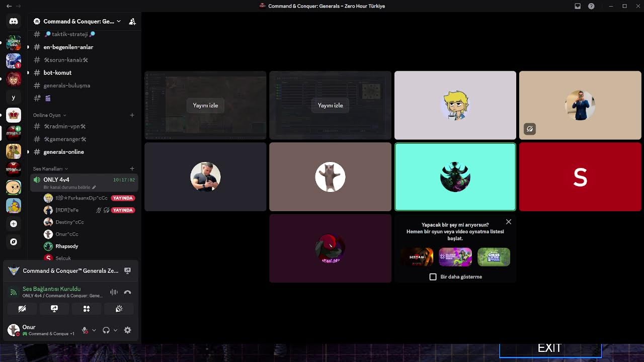Open the gameranger channel
Screen dimensions: 644x362
85,139
